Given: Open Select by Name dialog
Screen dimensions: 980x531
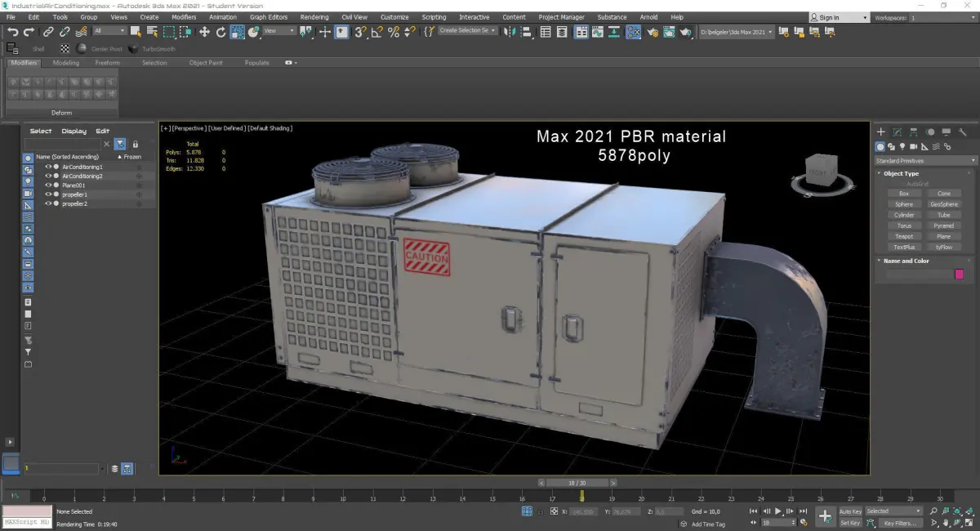Looking at the screenshot, I should coord(152,32).
